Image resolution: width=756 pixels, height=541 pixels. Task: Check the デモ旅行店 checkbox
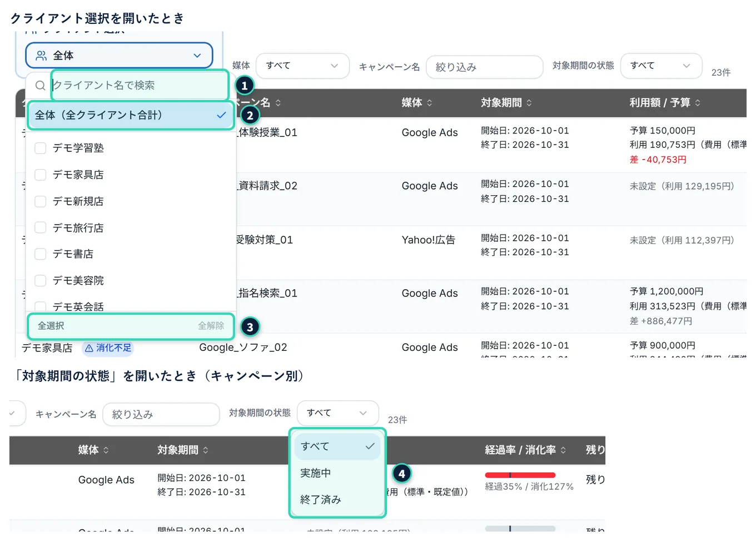pos(40,228)
